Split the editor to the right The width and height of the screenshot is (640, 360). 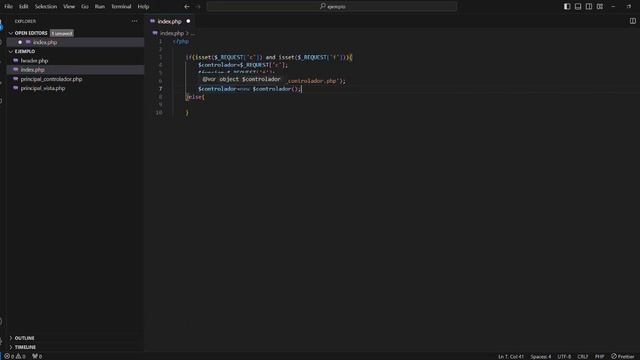click(632, 21)
